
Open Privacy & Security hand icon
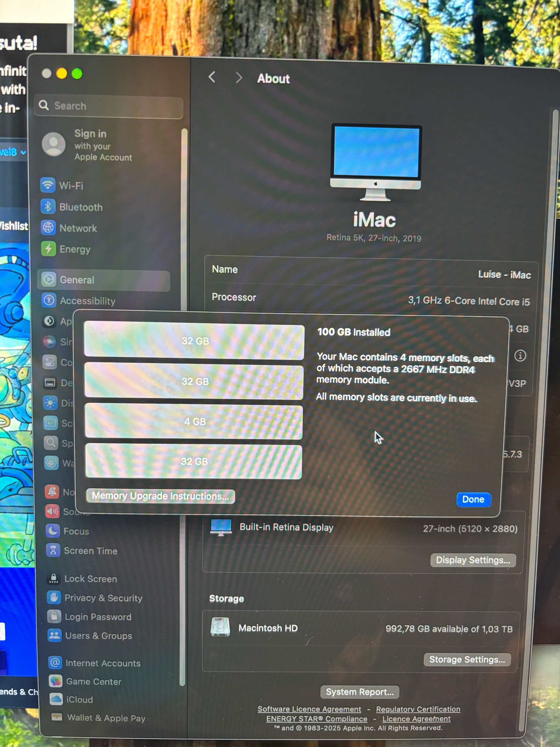point(54,598)
